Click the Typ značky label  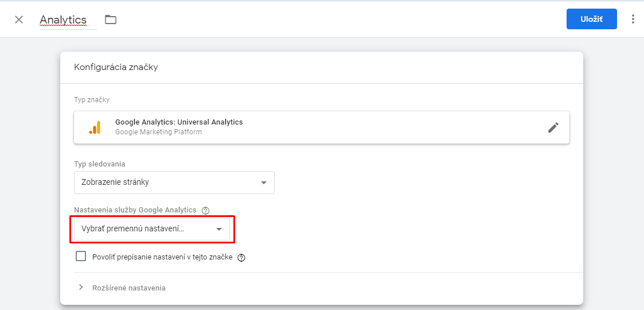click(92, 100)
